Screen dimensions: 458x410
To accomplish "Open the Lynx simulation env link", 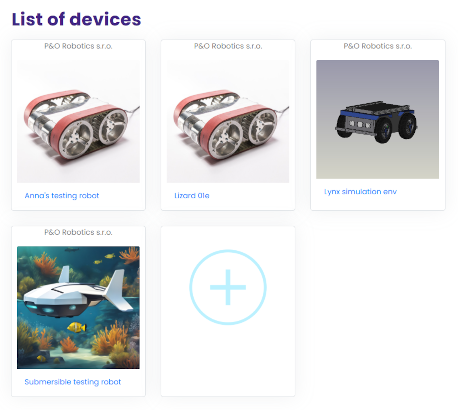I will (x=360, y=192).
